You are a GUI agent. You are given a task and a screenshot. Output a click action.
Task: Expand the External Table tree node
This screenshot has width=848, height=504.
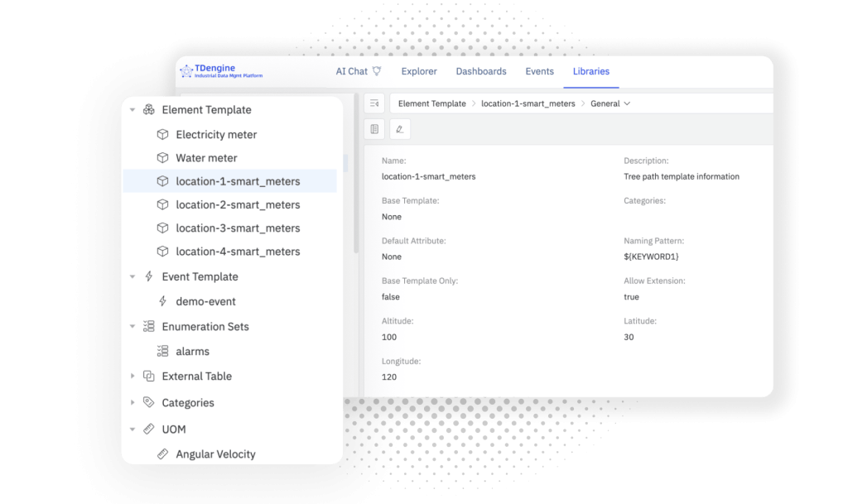click(132, 377)
